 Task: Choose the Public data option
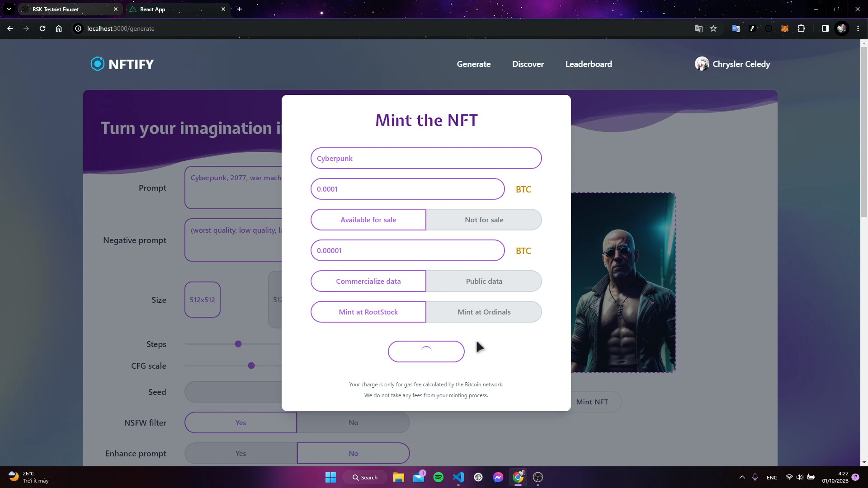(x=484, y=281)
